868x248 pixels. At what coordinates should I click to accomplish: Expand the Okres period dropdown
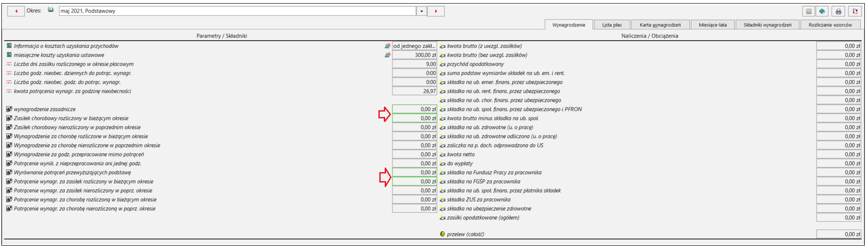tap(421, 11)
